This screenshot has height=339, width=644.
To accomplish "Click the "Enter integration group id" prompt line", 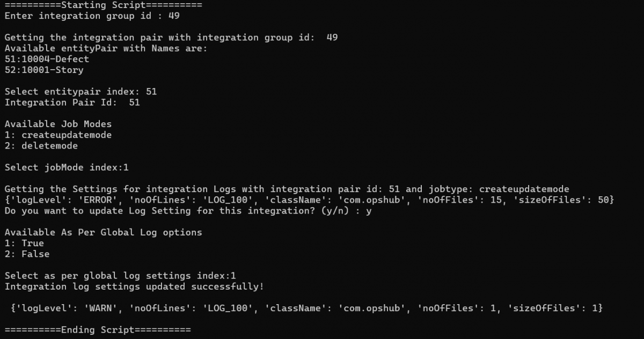I will point(92,16).
